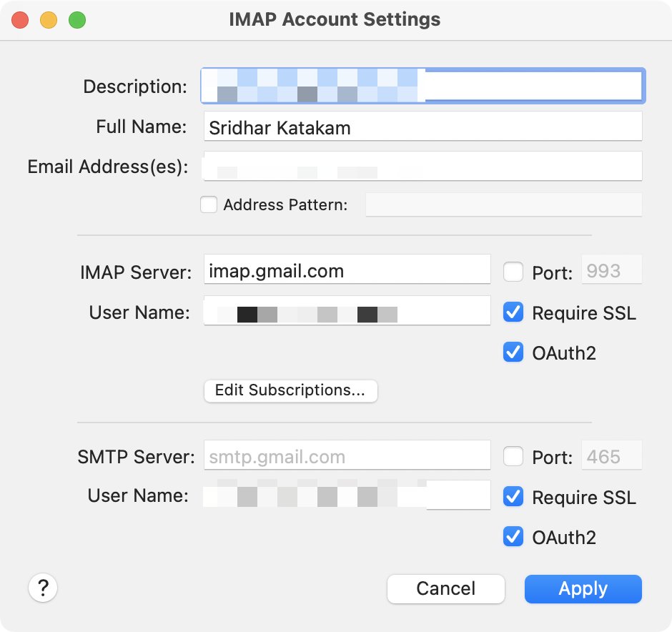This screenshot has width=672, height=632.
Task: Click the IMAP port 993 field
Action: [611, 269]
